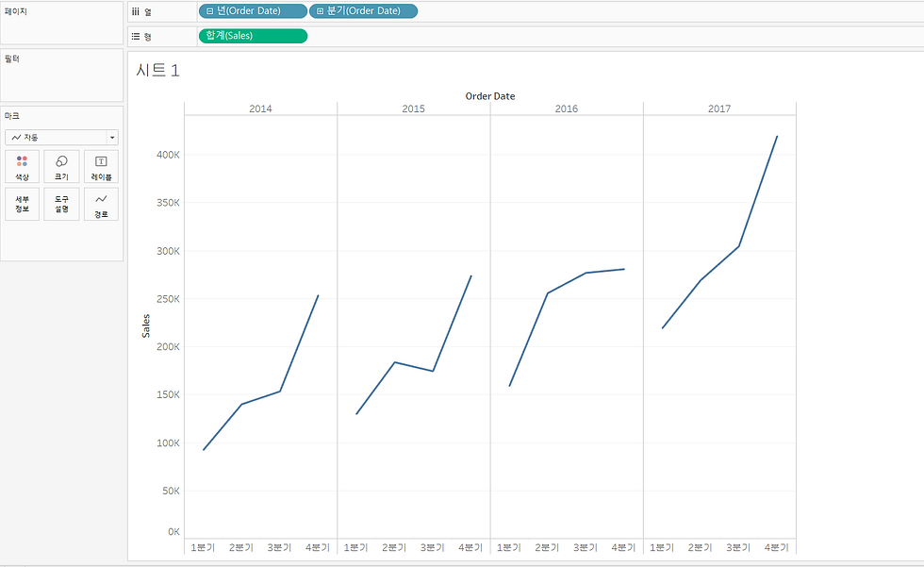
Task: Click the Order Date header label
Action: pyautogui.click(x=489, y=96)
